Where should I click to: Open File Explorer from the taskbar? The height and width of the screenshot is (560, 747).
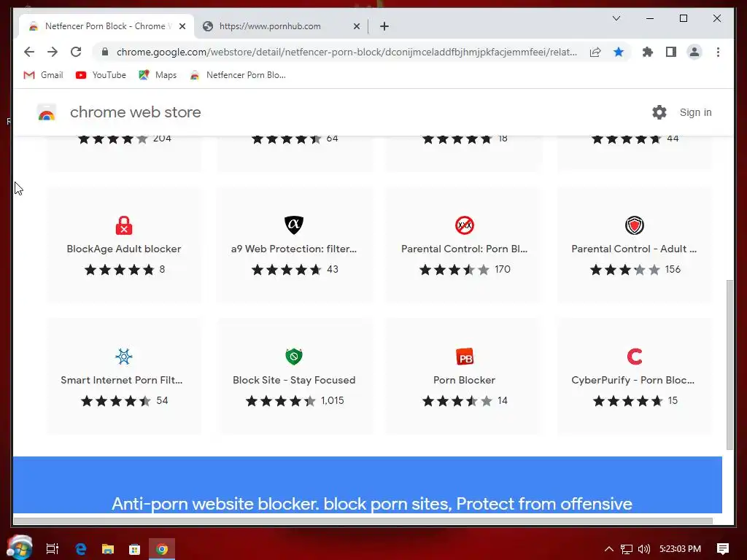tap(108, 549)
